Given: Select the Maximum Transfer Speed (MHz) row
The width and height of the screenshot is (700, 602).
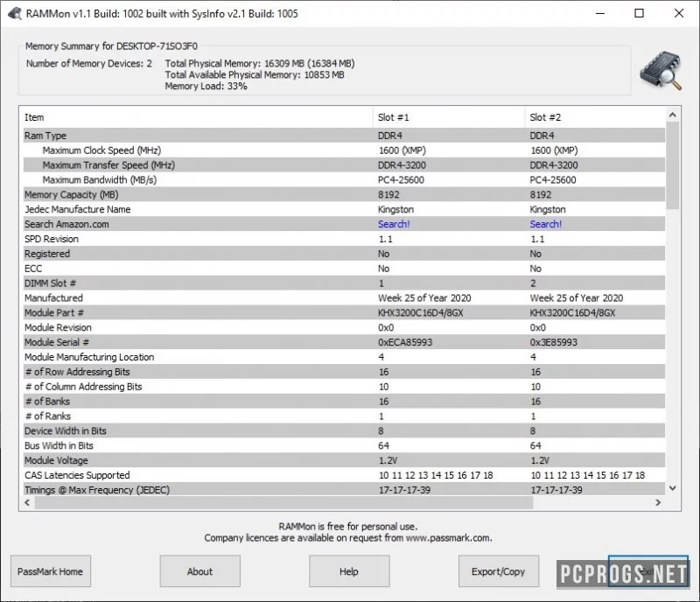Looking at the screenshot, I should point(344,165).
